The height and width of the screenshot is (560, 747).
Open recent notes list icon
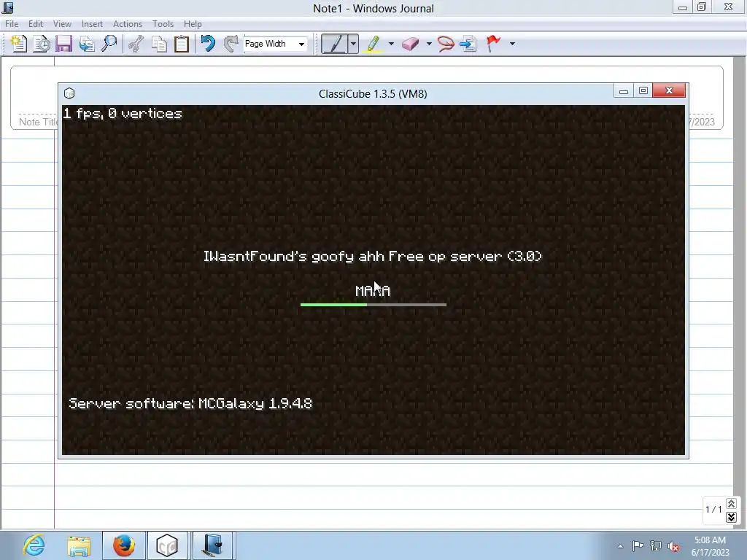click(x=42, y=44)
